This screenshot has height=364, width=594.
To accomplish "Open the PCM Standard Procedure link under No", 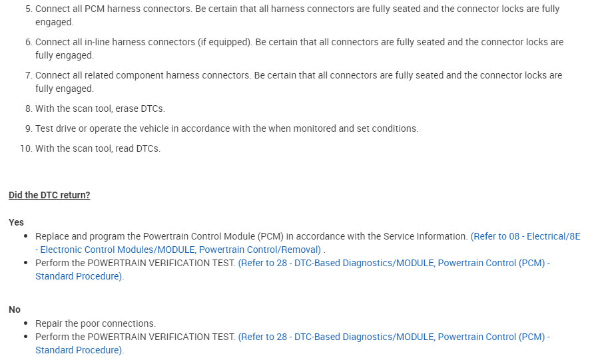I will [x=393, y=337].
